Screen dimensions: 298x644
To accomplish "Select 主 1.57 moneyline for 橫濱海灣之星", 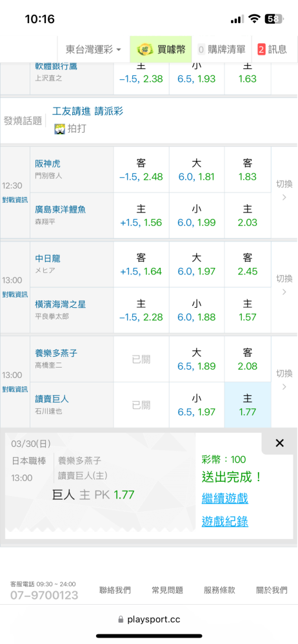I will coord(248,310).
